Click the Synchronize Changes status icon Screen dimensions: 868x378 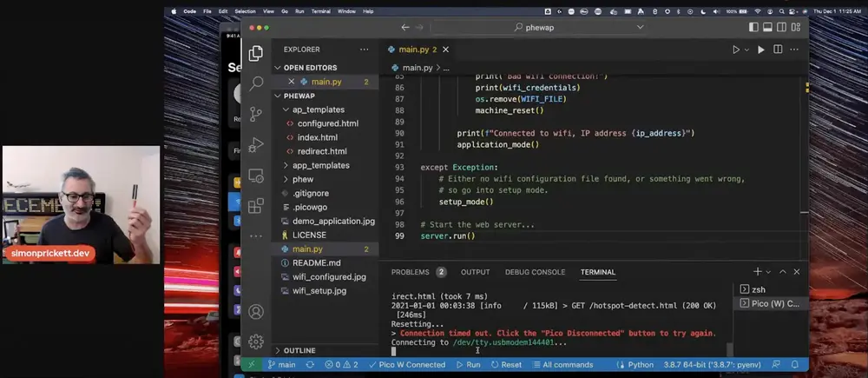click(x=310, y=365)
